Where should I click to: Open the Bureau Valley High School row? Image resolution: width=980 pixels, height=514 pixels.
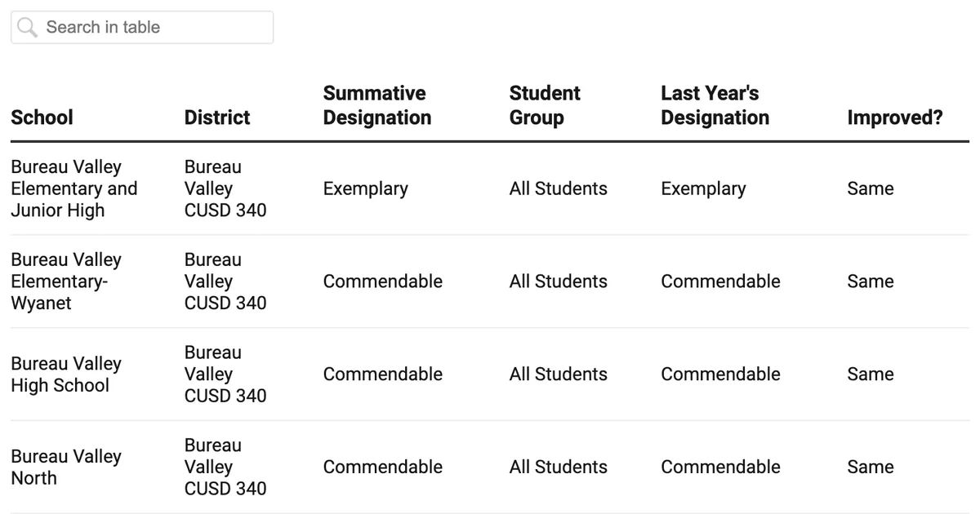66,374
